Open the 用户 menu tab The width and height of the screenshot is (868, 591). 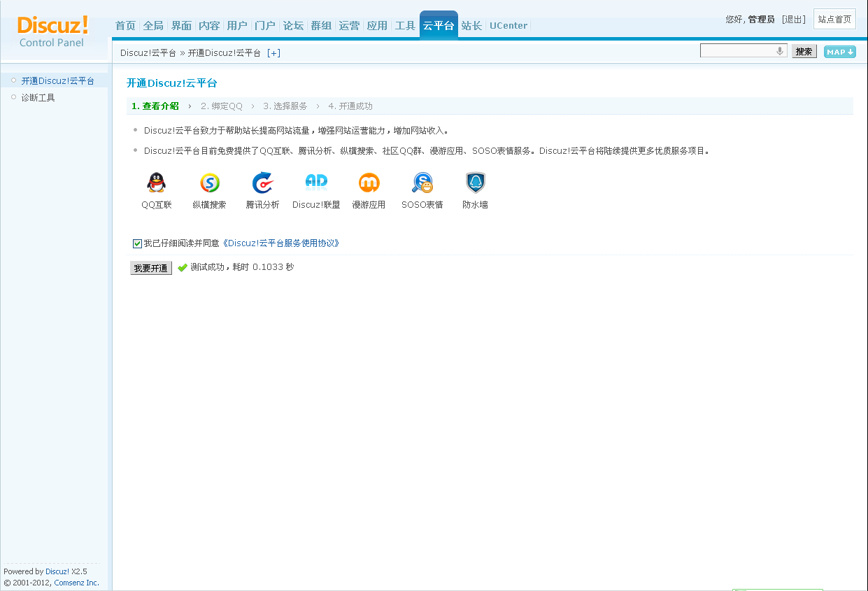coord(237,26)
